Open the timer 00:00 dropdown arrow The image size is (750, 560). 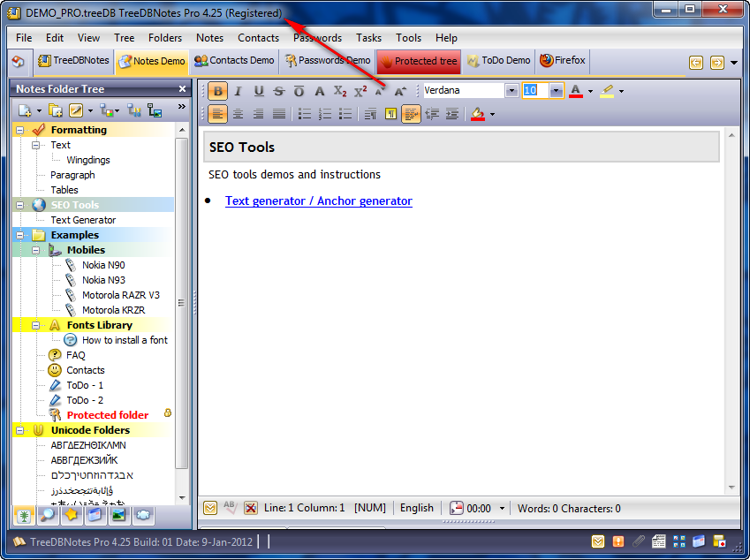coord(502,509)
